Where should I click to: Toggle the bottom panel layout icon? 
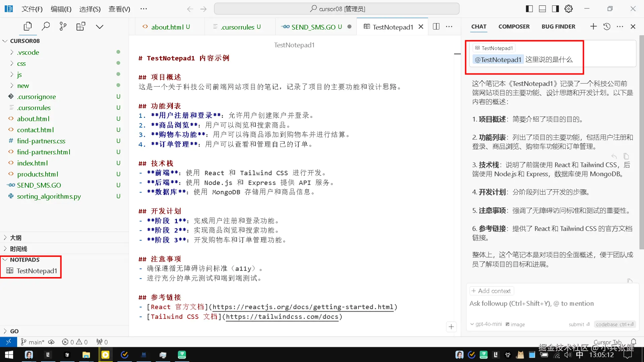[x=542, y=9]
